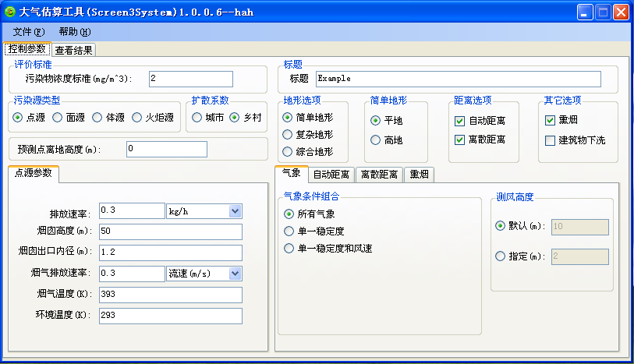
Task: Switch to the 控制参数 tab
Action: (x=27, y=49)
